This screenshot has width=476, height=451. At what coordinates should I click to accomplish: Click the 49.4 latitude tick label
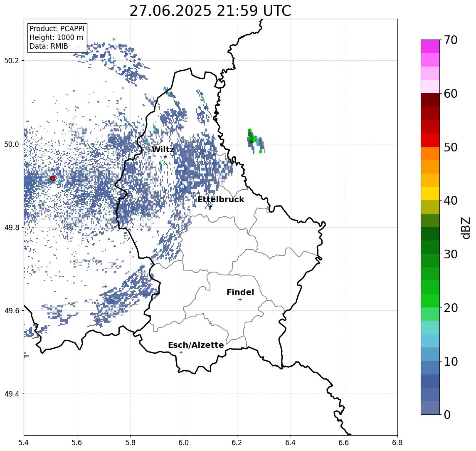coord(12,394)
